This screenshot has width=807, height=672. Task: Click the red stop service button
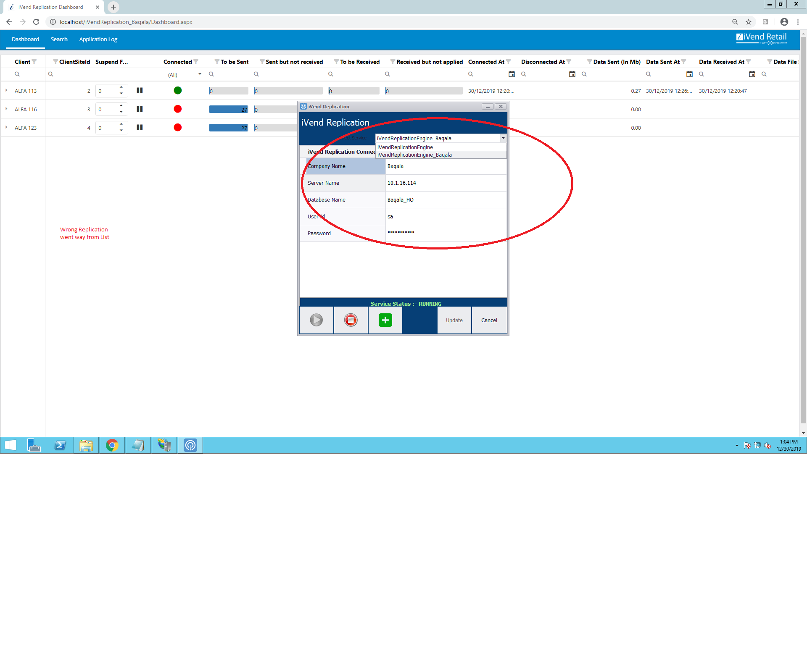351,320
